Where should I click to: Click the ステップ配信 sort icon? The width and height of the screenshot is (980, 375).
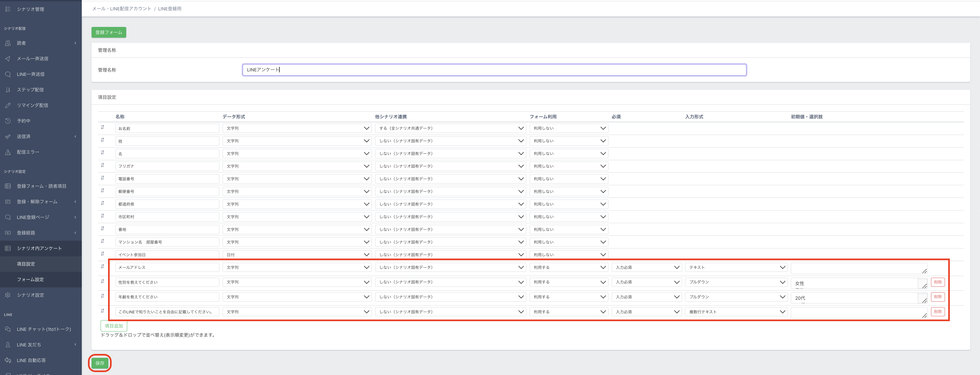click(7, 90)
